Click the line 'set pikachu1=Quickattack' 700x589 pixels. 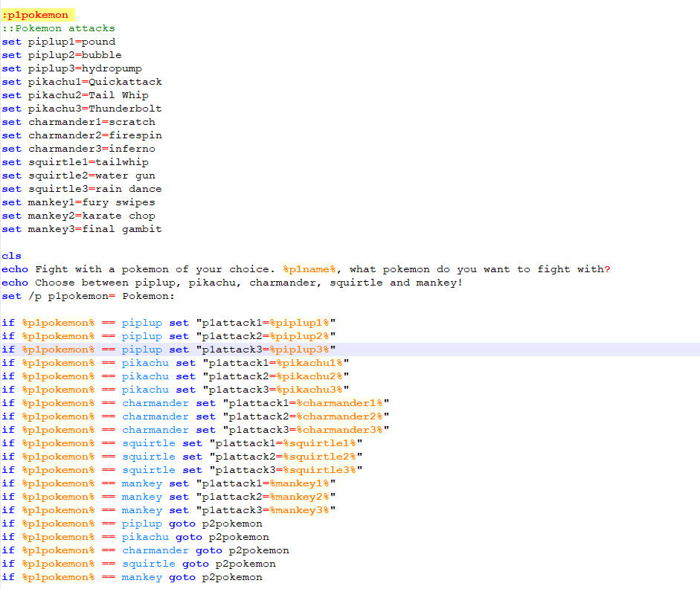click(82, 82)
